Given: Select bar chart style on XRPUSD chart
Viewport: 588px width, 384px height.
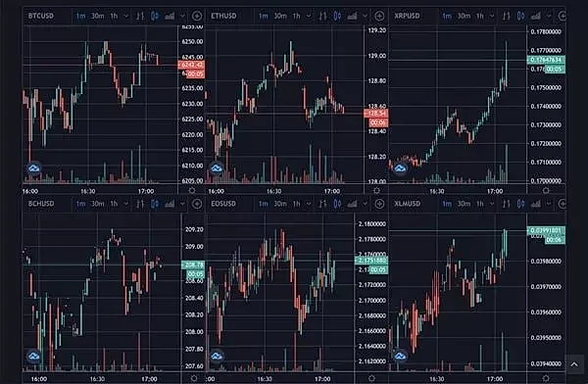Looking at the screenshot, I should point(506,16).
